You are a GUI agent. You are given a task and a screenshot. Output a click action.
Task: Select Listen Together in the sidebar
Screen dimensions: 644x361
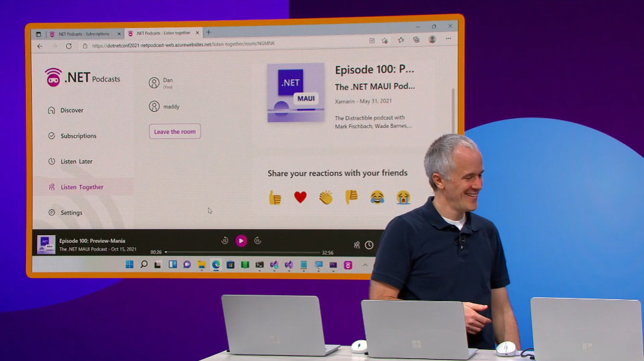(x=76, y=187)
